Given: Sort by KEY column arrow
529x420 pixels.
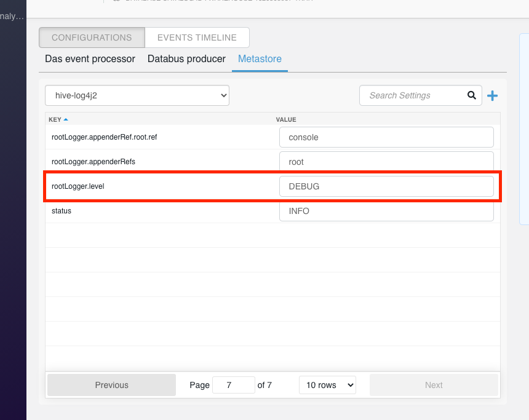Looking at the screenshot, I should tap(66, 119).
